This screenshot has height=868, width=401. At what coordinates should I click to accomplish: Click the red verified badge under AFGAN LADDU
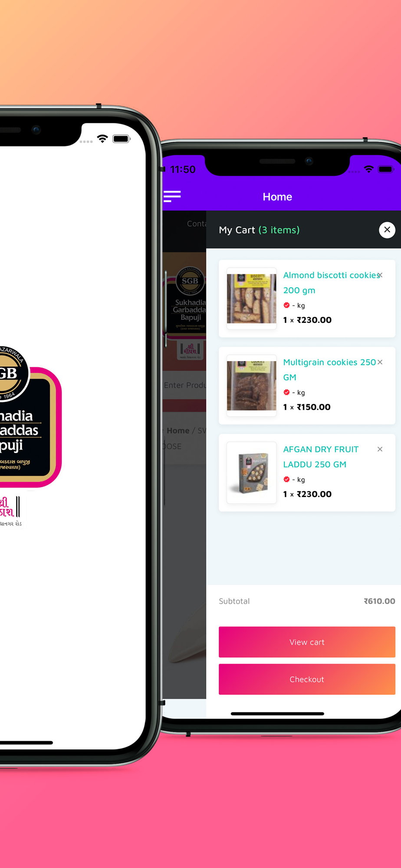[x=286, y=480]
